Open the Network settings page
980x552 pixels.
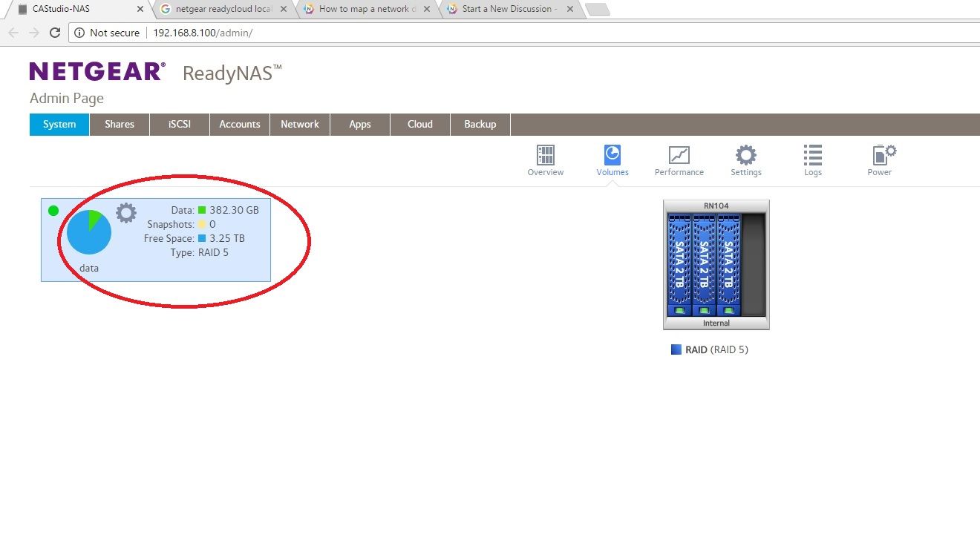coord(299,124)
